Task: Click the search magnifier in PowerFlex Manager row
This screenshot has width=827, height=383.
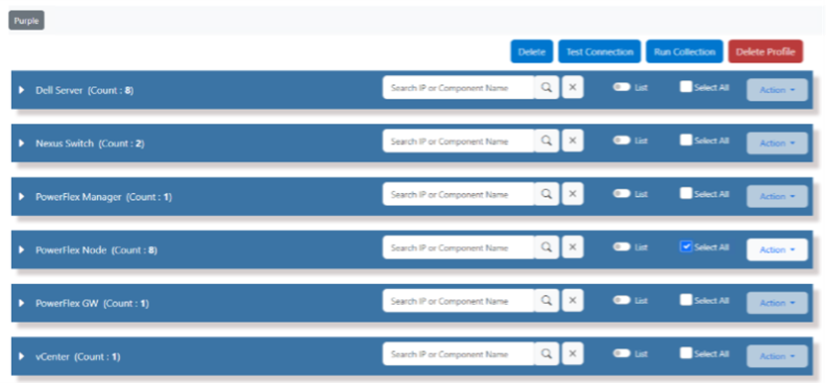Action: (546, 194)
